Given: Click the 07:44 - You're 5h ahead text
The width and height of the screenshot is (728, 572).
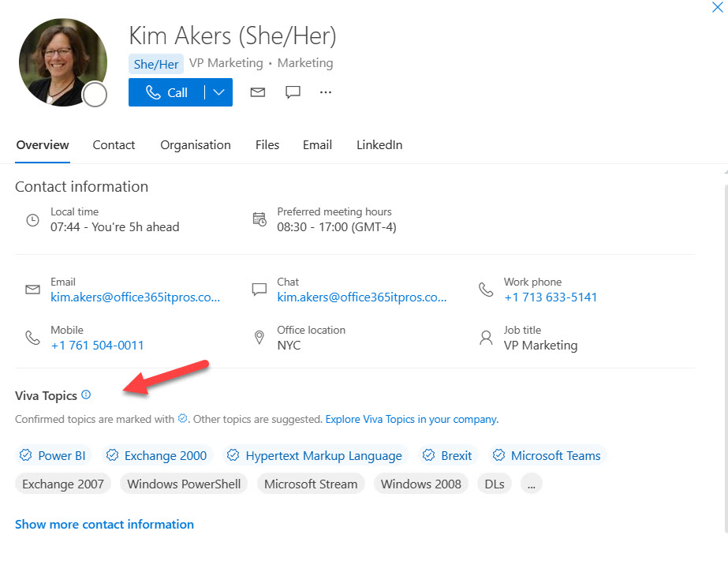Looking at the screenshot, I should 114,227.
